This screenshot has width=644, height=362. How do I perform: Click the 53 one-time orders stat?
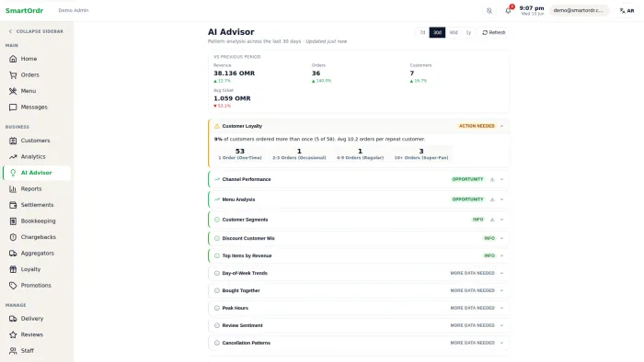[x=240, y=153]
